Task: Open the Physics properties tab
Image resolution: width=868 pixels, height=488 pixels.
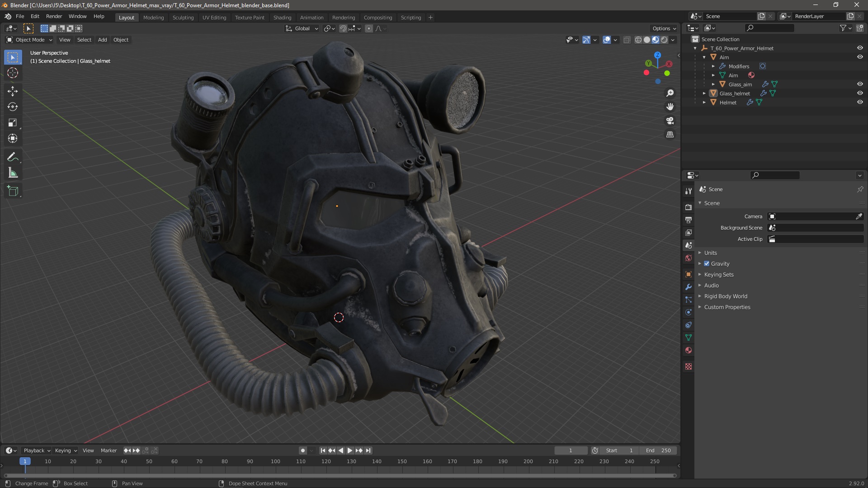Action: [x=688, y=312]
